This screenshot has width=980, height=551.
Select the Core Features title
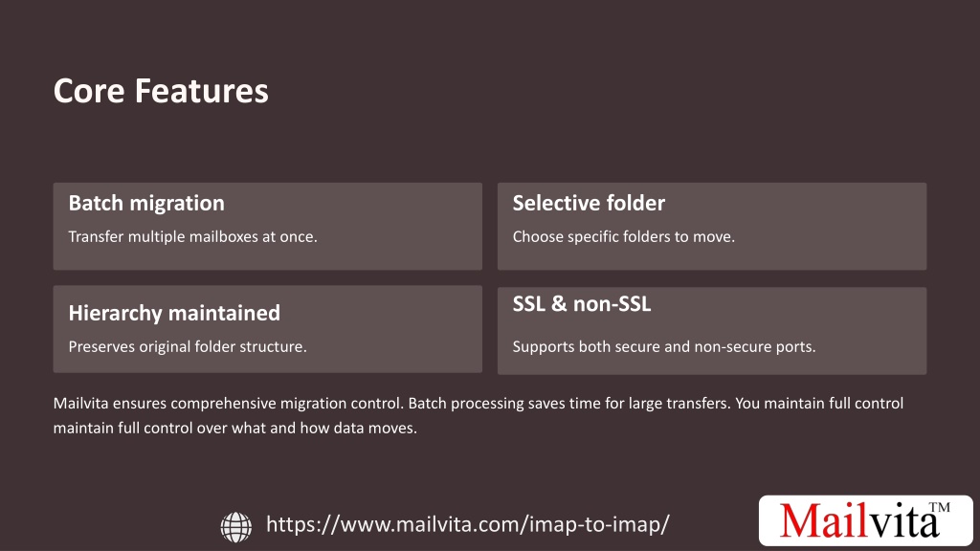point(161,91)
